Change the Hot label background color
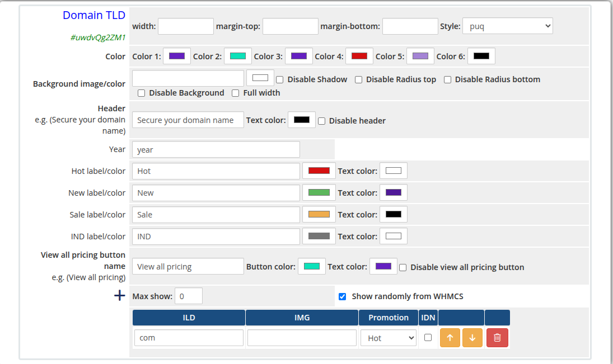Screen dimensions: 613x364 tap(319, 171)
